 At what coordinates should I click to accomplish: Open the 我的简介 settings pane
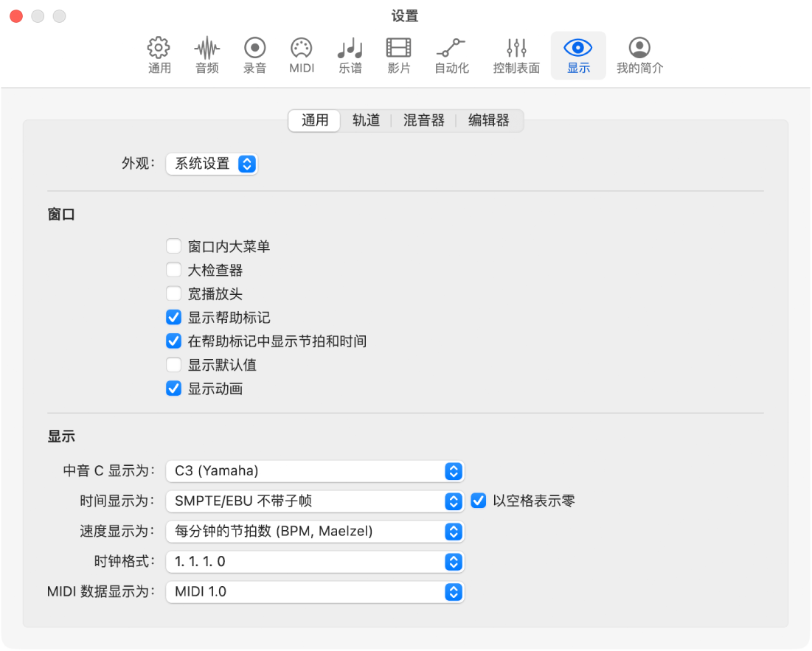coord(639,55)
